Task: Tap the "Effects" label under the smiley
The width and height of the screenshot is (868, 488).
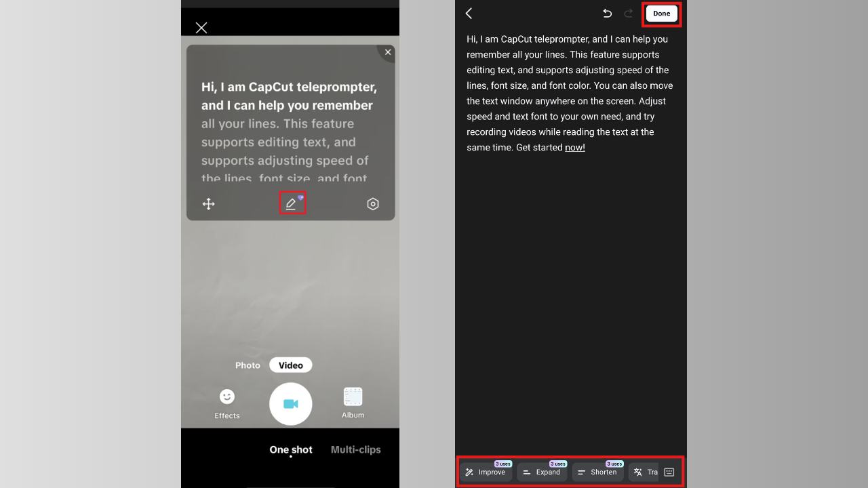Action: [227, 415]
